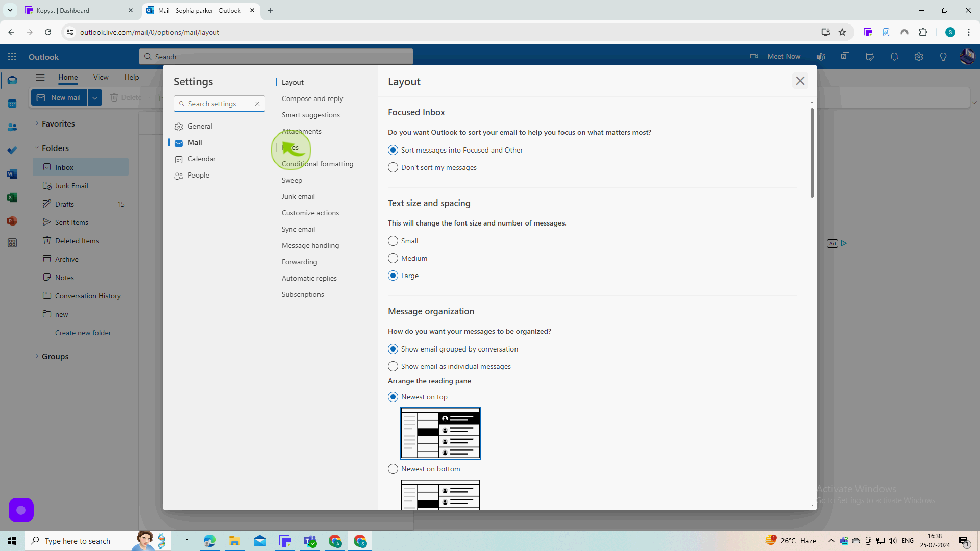The image size is (980, 551).
Task: Click Create new folder link
Action: pyautogui.click(x=83, y=333)
